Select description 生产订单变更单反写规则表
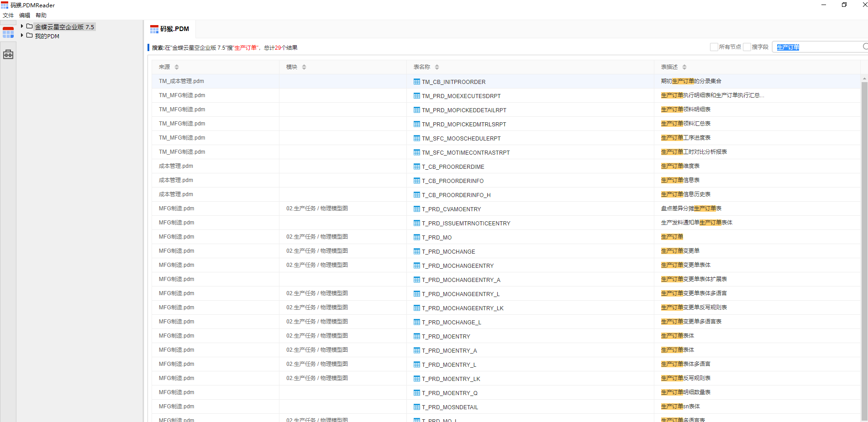 (694, 307)
